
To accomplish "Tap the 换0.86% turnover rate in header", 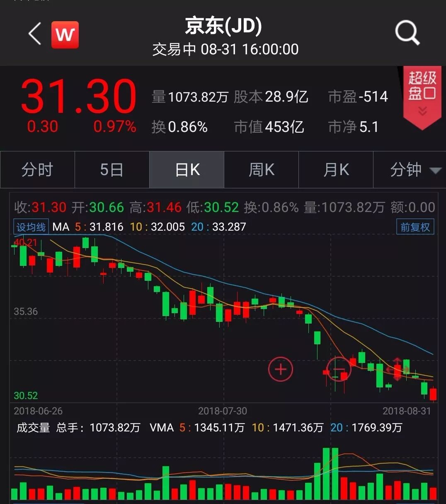I will [x=179, y=127].
